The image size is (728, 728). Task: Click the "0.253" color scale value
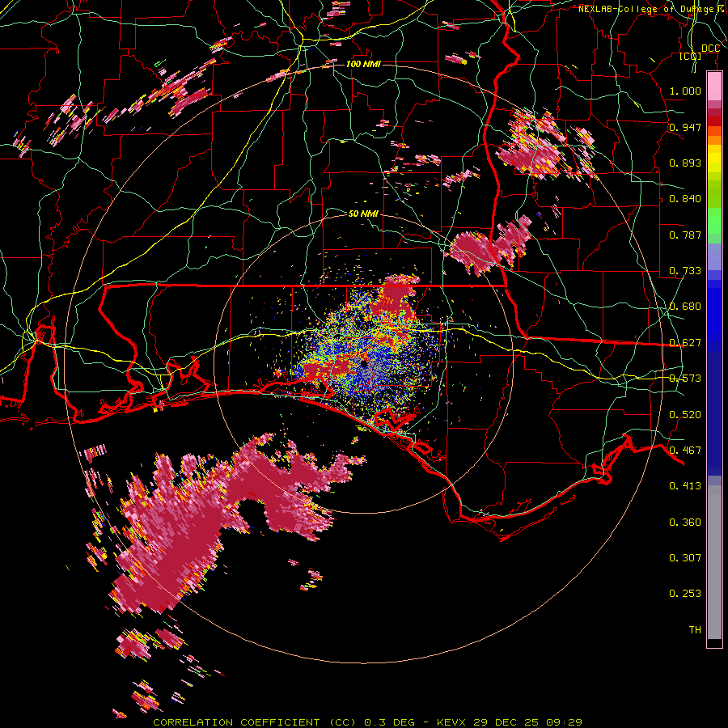(x=685, y=594)
